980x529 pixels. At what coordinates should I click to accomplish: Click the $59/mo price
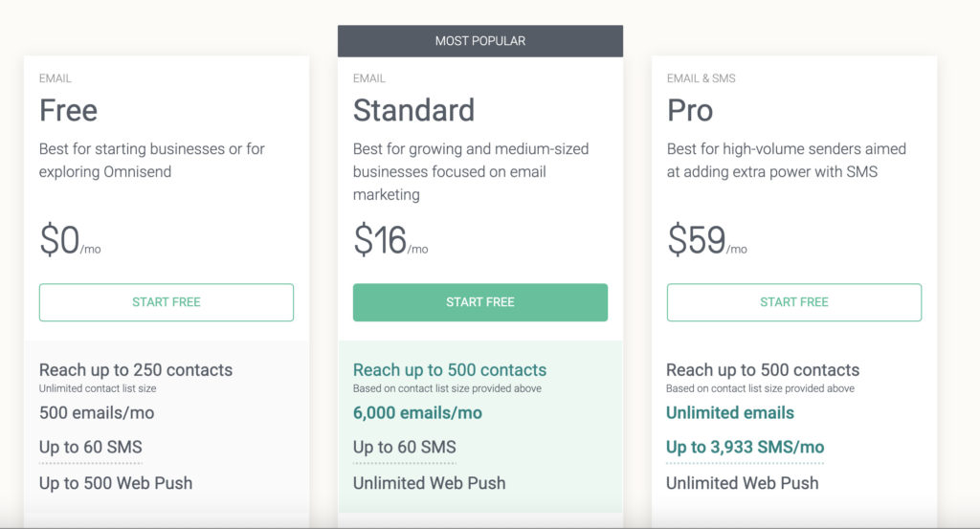(707, 240)
